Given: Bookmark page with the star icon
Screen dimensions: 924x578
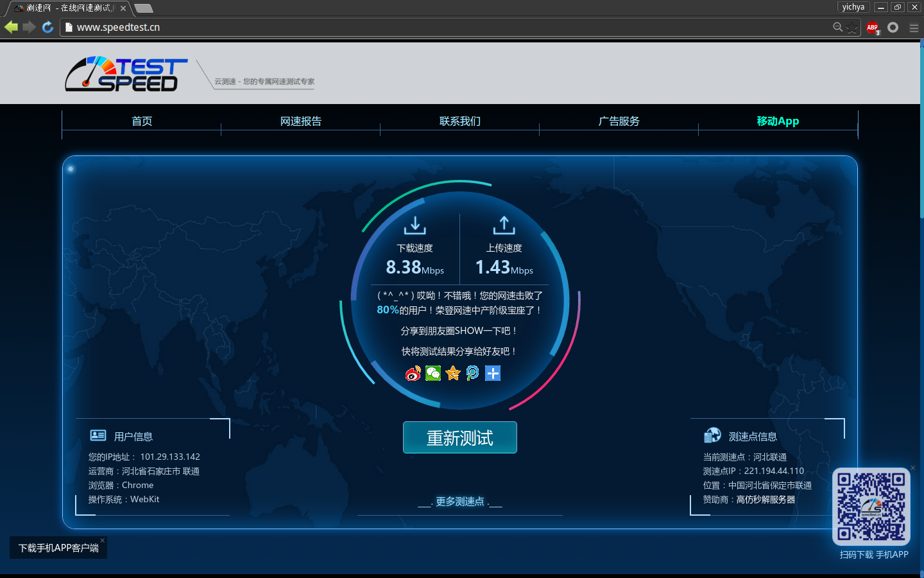Looking at the screenshot, I should [x=852, y=27].
